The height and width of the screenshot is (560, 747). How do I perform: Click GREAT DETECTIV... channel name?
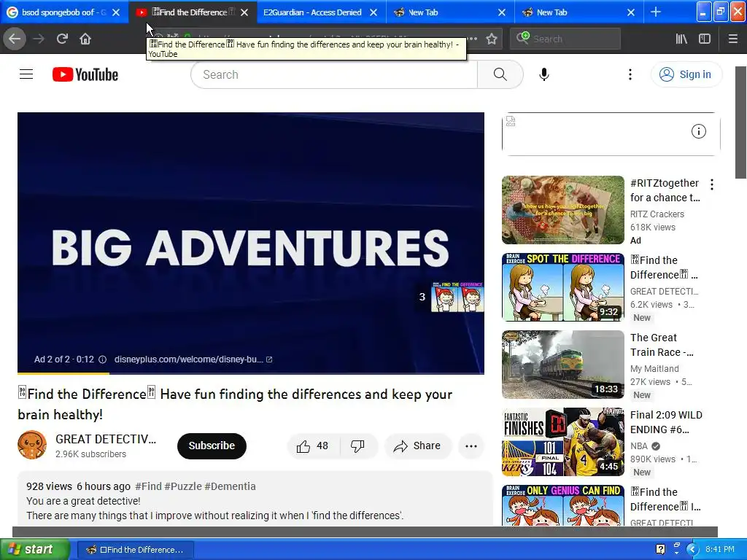tap(105, 439)
